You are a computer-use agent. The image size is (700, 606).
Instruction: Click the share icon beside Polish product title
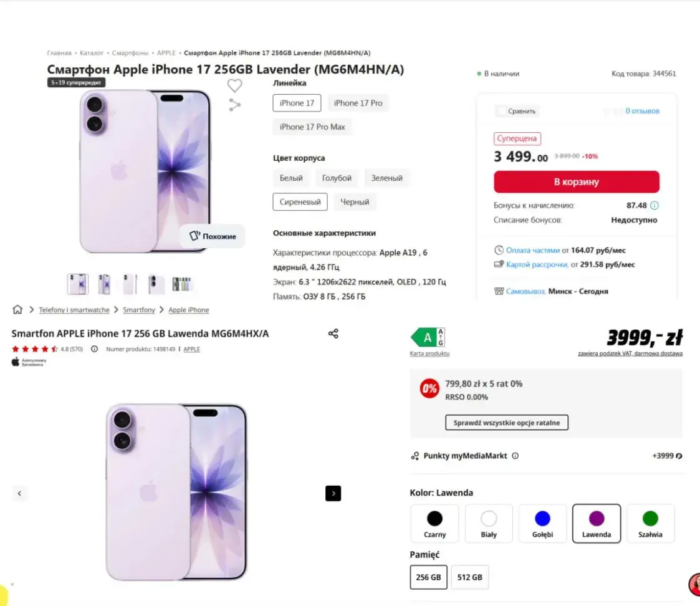click(333, 334)
